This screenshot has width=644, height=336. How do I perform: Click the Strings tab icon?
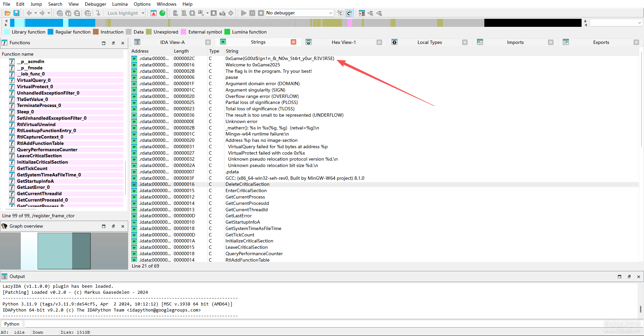pos(223,42)
